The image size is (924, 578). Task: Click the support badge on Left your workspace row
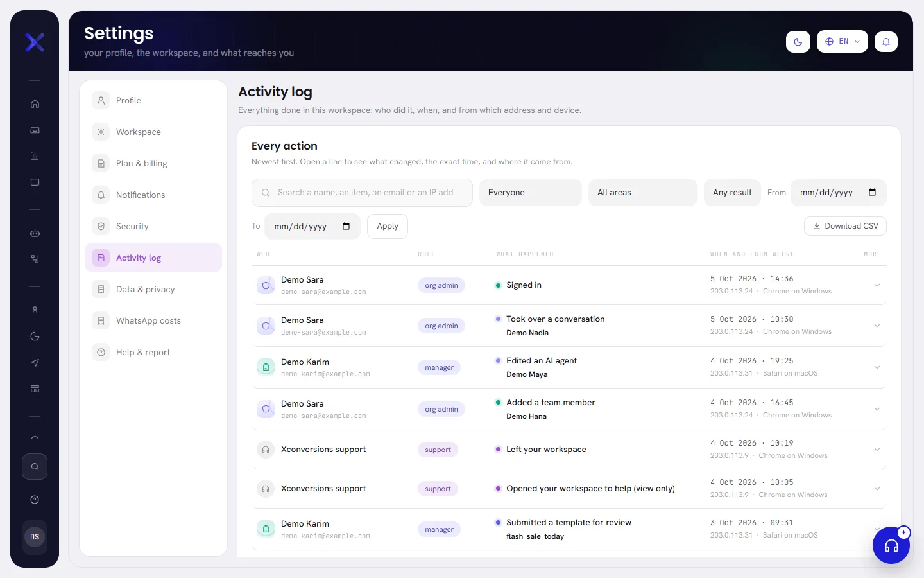click(x=438, y=450)
